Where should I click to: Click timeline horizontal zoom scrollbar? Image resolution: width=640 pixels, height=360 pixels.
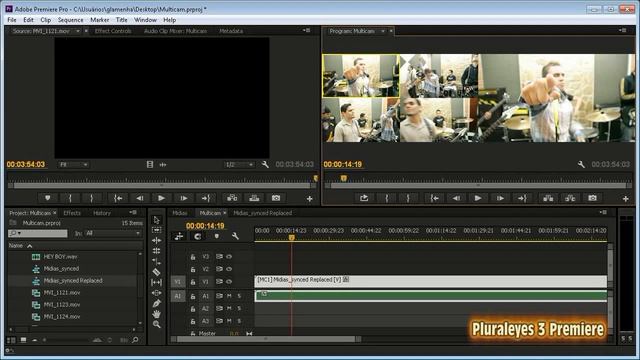tap(267, 339)
